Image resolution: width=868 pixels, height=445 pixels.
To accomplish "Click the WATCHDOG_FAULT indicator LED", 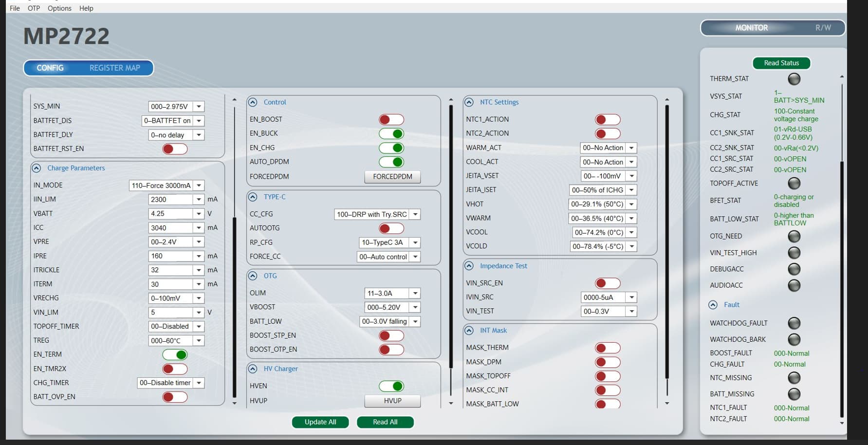I will click(x=794, y=323).
